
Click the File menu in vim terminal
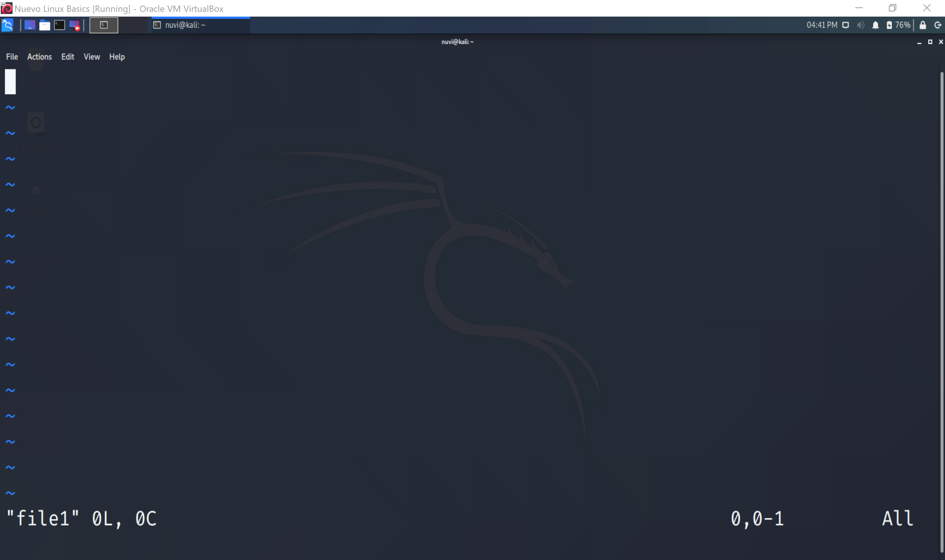coord(11,57)
